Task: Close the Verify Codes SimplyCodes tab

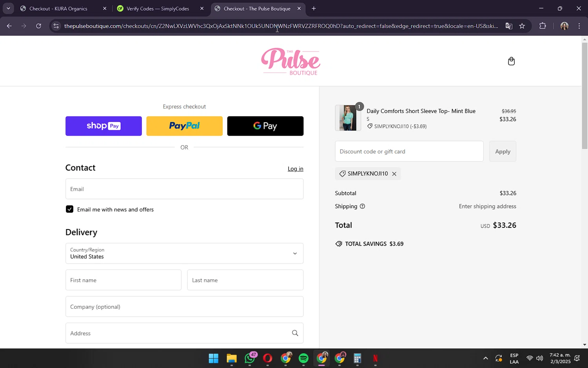Action: point(202,9)
